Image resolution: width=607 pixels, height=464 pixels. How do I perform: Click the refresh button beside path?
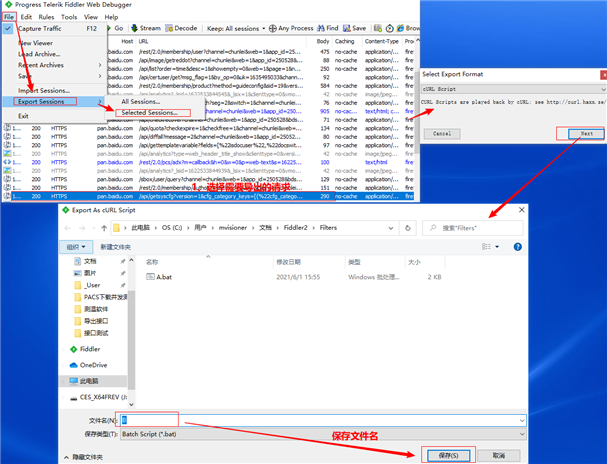tap(407, 228)
